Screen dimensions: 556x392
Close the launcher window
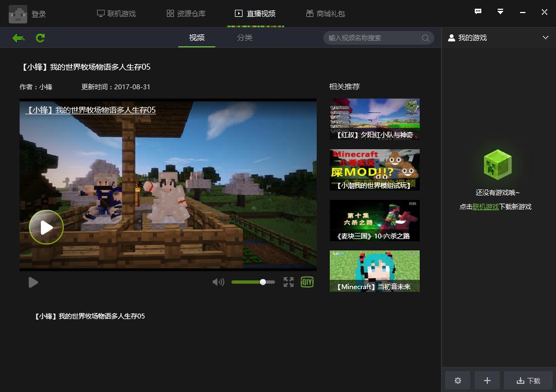coord(545,12)
